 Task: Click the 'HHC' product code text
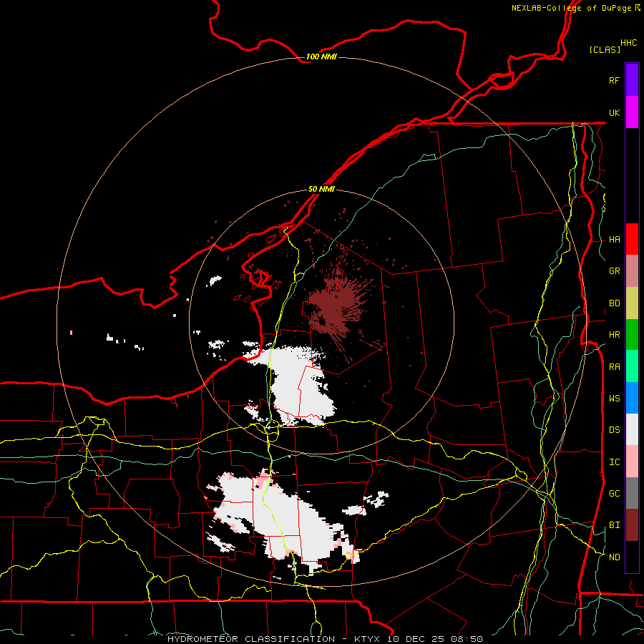[628, 43]
